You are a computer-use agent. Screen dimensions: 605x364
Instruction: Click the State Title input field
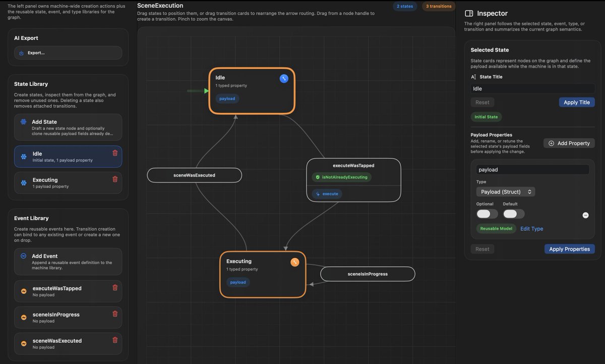pos(533,89)
